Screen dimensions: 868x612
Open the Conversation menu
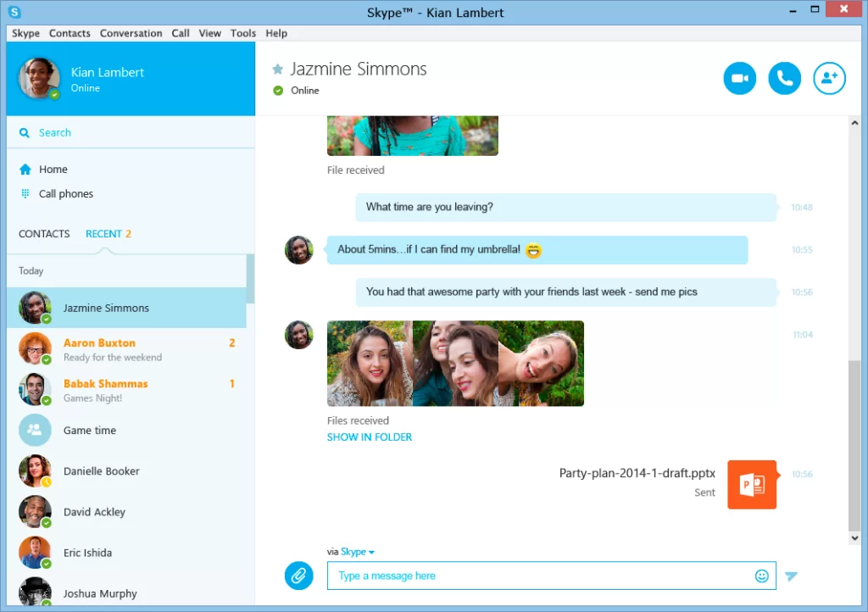pyautogui.click(x=131, y=33)
